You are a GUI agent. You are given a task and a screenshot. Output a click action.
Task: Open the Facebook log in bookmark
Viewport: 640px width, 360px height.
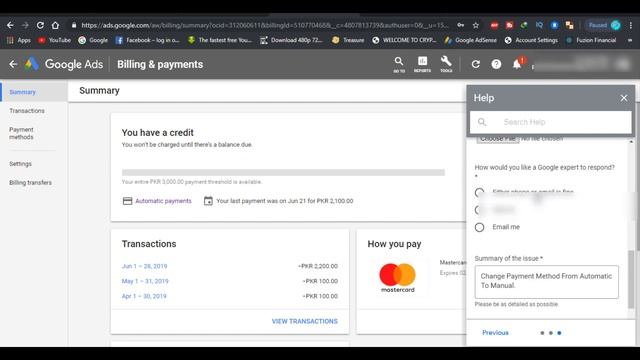[148, 40]
